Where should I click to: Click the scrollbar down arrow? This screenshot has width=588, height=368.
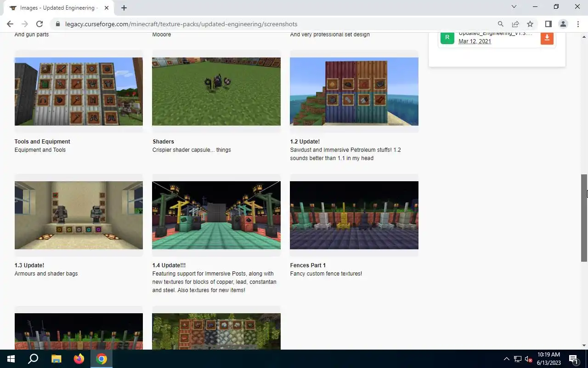(x=584, y=345)
